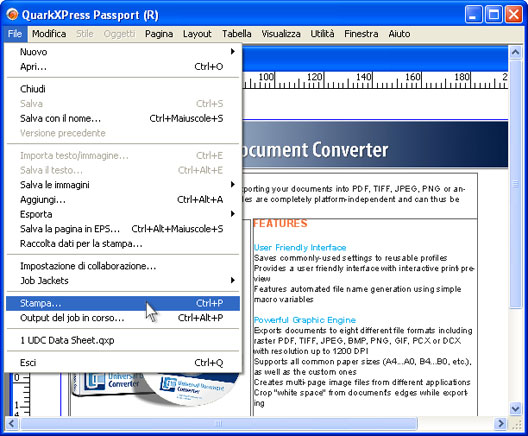Choose Stampa... to print
The height and width of the screenshot is (436, 528).
[x=123, y=303]
